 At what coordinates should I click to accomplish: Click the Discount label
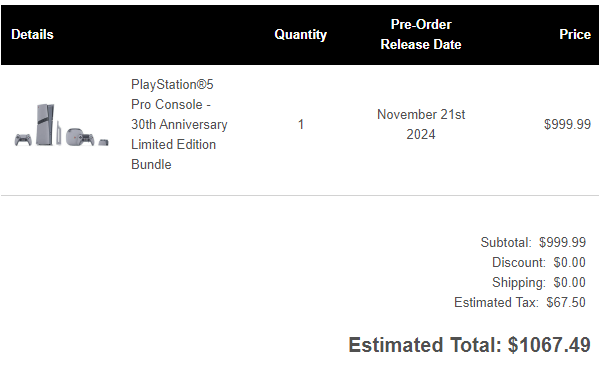coord(519,262)
